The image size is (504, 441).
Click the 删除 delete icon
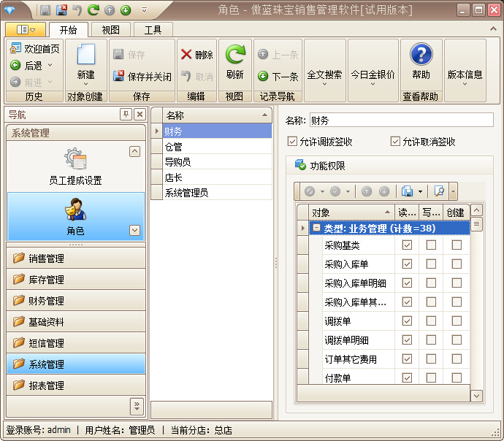click(x=187, y=55)
